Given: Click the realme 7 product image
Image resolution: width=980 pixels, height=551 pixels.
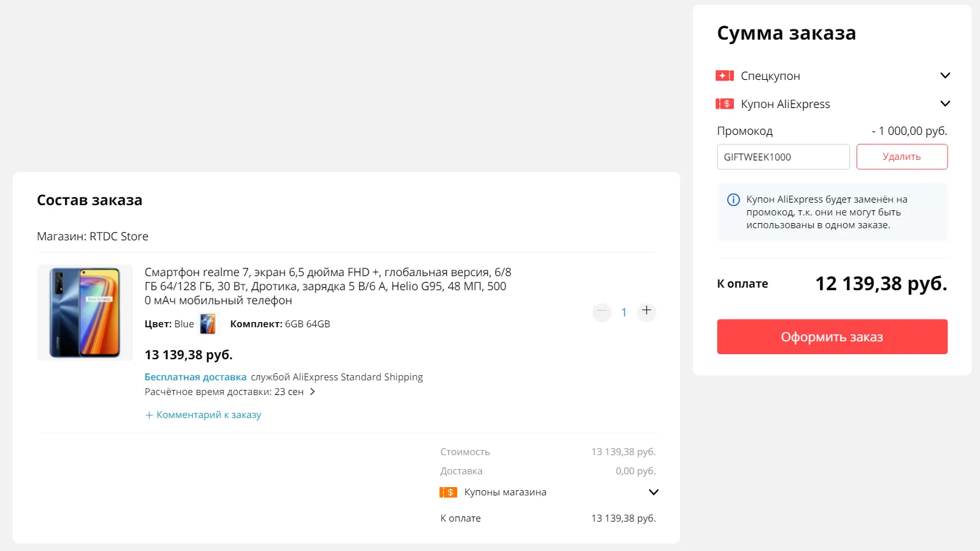Looking at the screenshot, I should (x=85, y=313).
